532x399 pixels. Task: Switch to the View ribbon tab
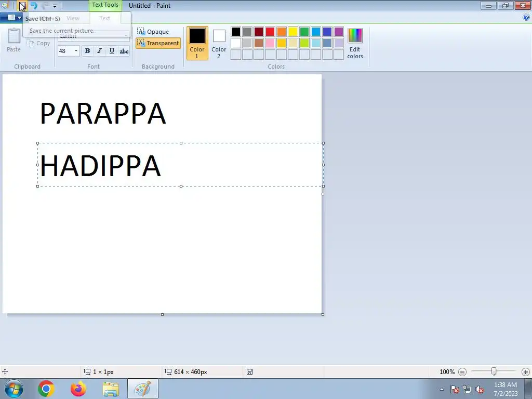73,18
